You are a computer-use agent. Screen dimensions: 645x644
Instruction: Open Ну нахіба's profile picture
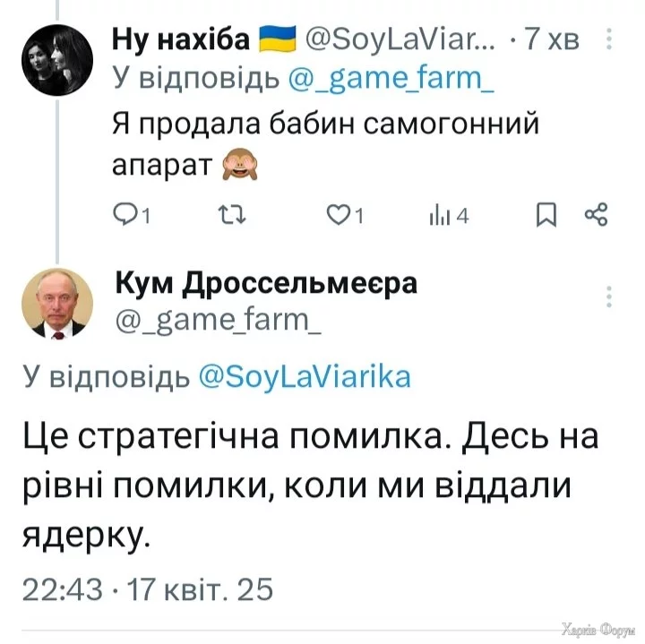click(56, 58)
